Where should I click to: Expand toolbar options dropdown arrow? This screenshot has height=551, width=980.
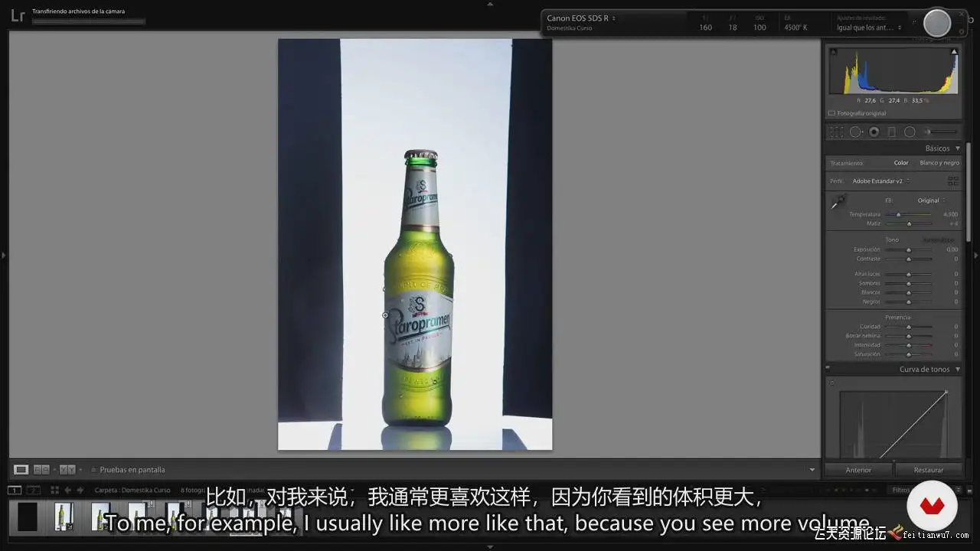point(812,470)
